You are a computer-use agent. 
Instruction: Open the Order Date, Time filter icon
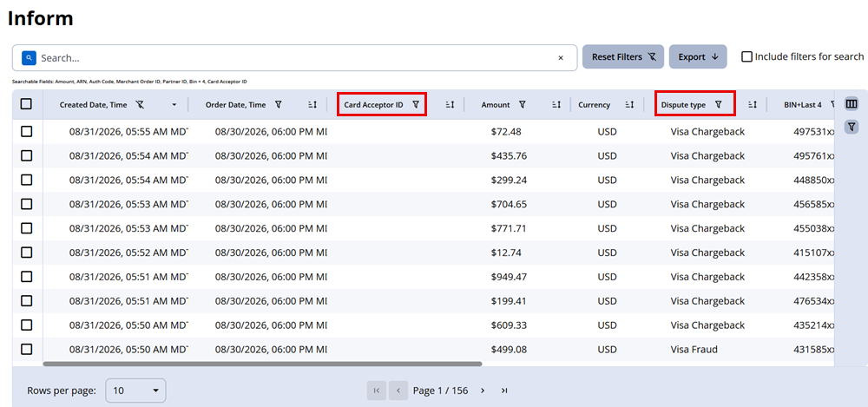279,105
